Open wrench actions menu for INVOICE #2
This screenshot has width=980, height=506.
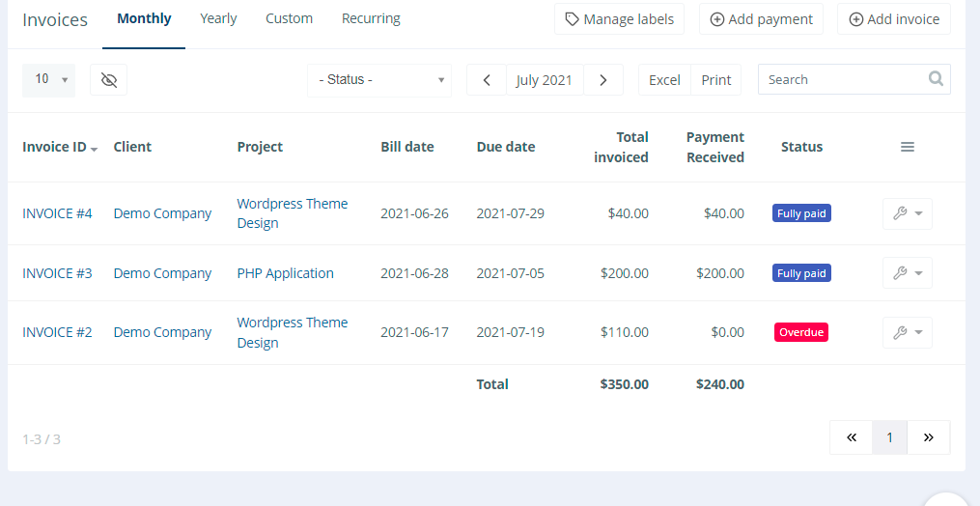click(907, 332)
